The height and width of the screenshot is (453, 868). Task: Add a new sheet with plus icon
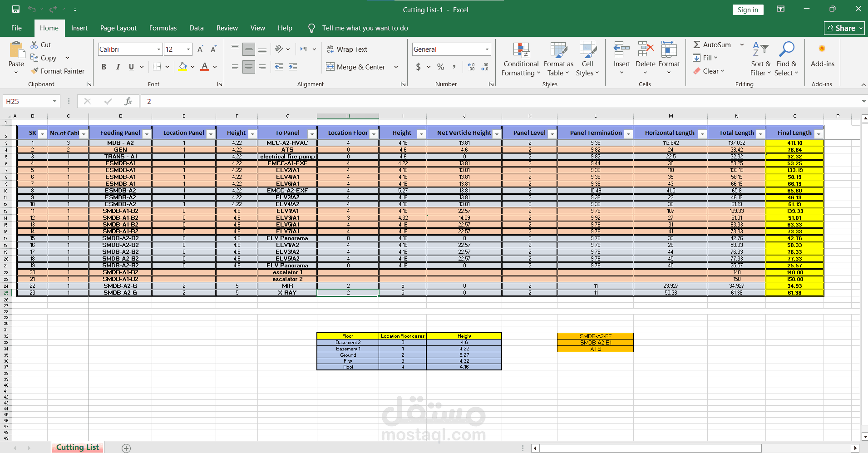tap(126, 448)
